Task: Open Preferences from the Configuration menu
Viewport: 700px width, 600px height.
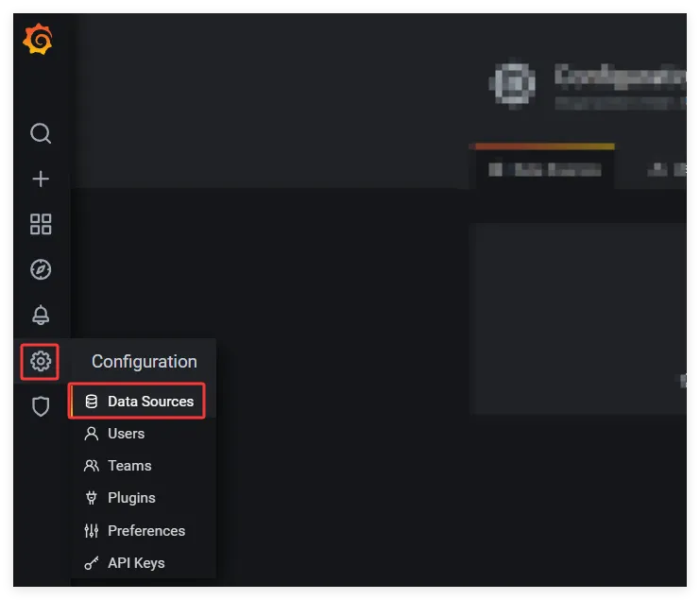Action: (146, 531)
